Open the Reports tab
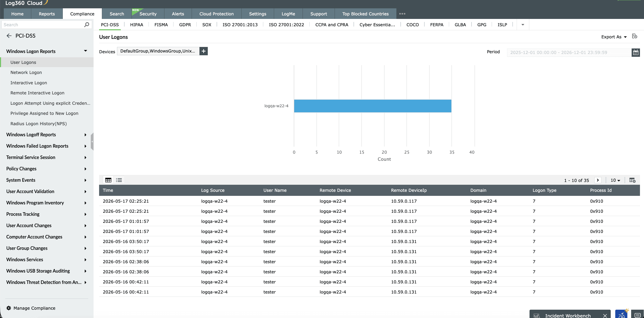 (47, 14)
